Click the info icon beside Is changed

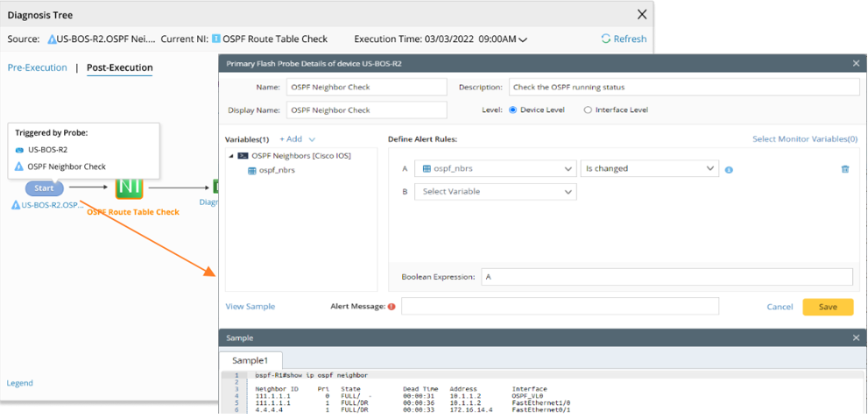(729, 169)
